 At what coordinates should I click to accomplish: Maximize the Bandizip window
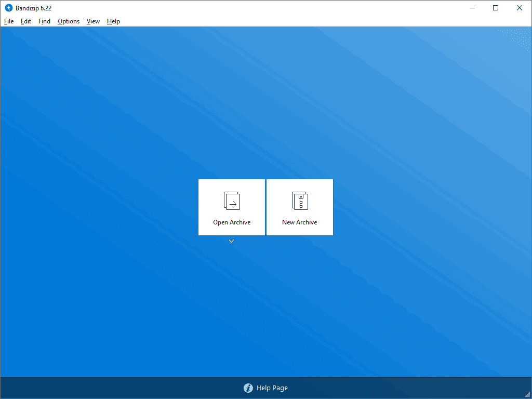496,8
